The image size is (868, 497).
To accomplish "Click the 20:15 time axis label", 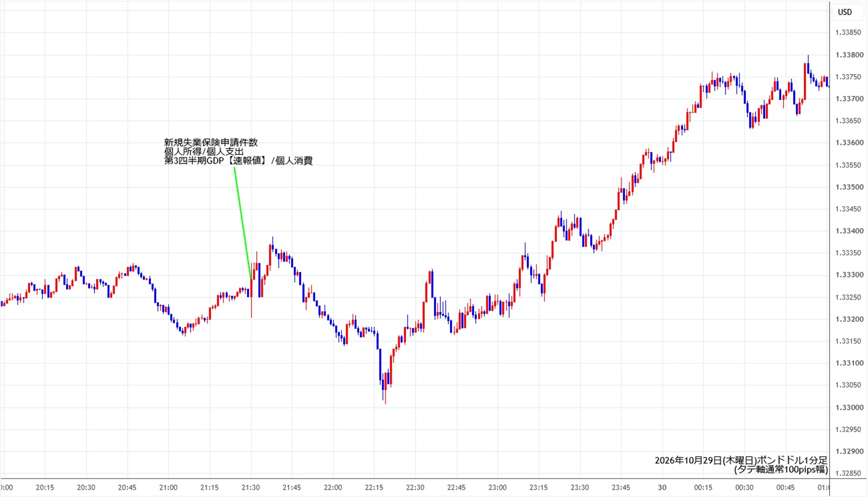I will (45, 488).
